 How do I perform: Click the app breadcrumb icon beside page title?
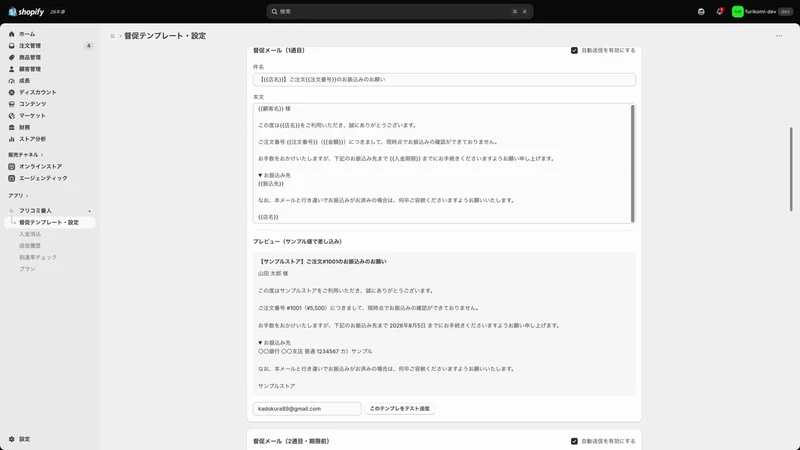112,36
